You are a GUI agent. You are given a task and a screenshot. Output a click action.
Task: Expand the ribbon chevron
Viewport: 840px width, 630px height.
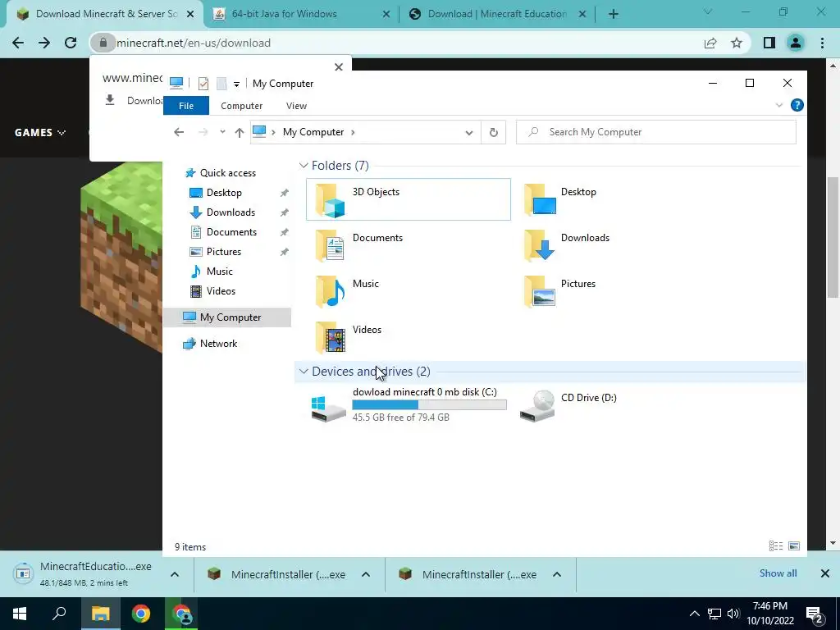[x=779, y=105]
